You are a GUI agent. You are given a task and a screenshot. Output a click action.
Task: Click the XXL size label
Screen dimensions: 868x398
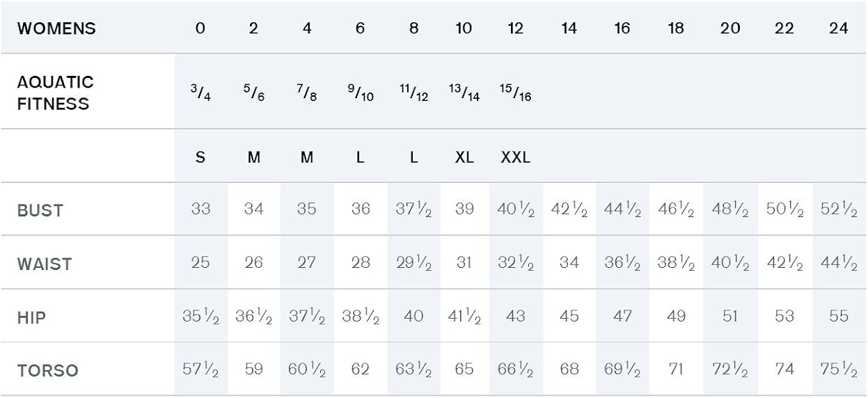click(516, 157)
